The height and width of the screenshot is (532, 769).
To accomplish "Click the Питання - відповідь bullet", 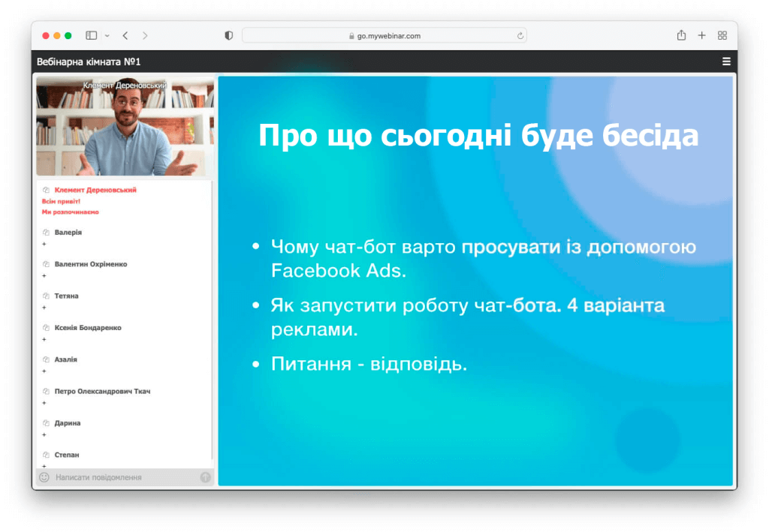I will [x=369, y=364].
